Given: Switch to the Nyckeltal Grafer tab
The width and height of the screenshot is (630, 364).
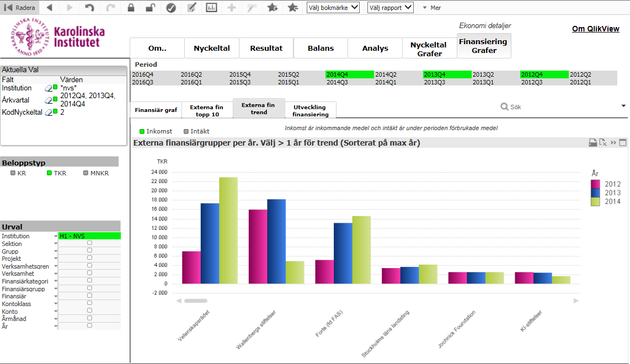Looking at the screenshot, I should coord(429,49).
